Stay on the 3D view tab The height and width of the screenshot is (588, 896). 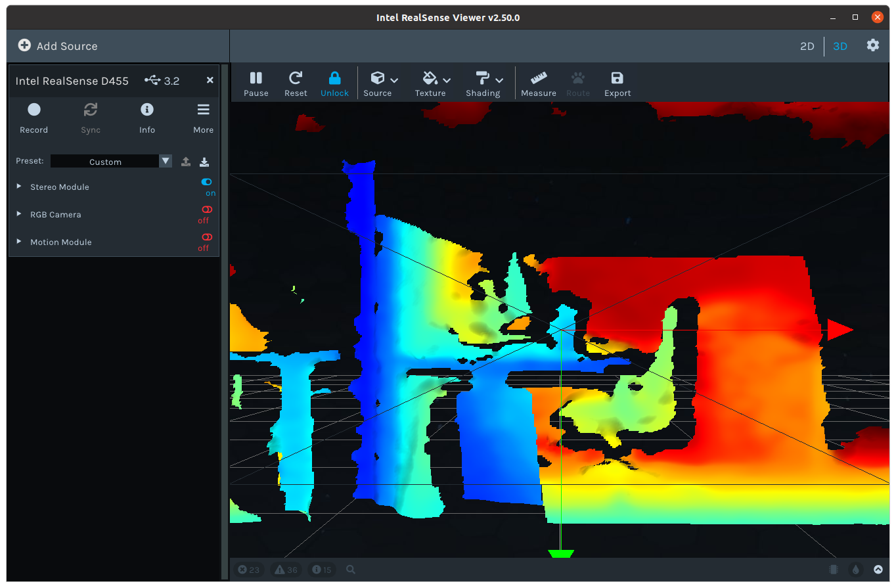[x=840, y=46]
